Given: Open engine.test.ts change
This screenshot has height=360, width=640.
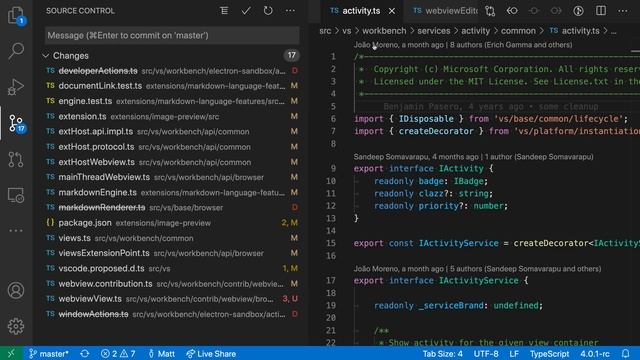Looking at the screenshot, I should (x=171, y=101).
